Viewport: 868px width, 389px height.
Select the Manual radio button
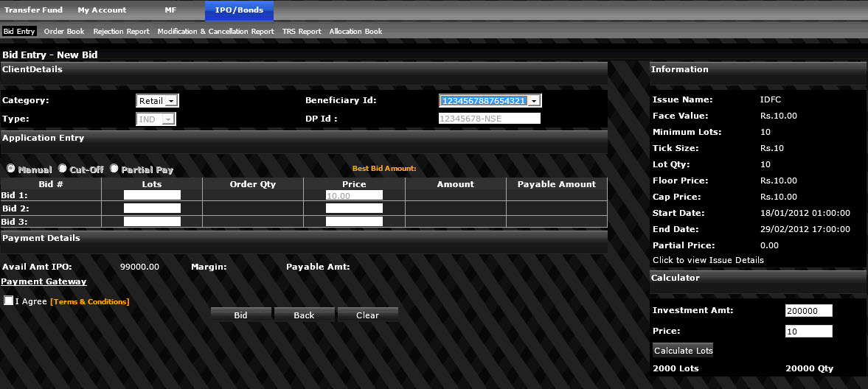[x=11, y=169]
